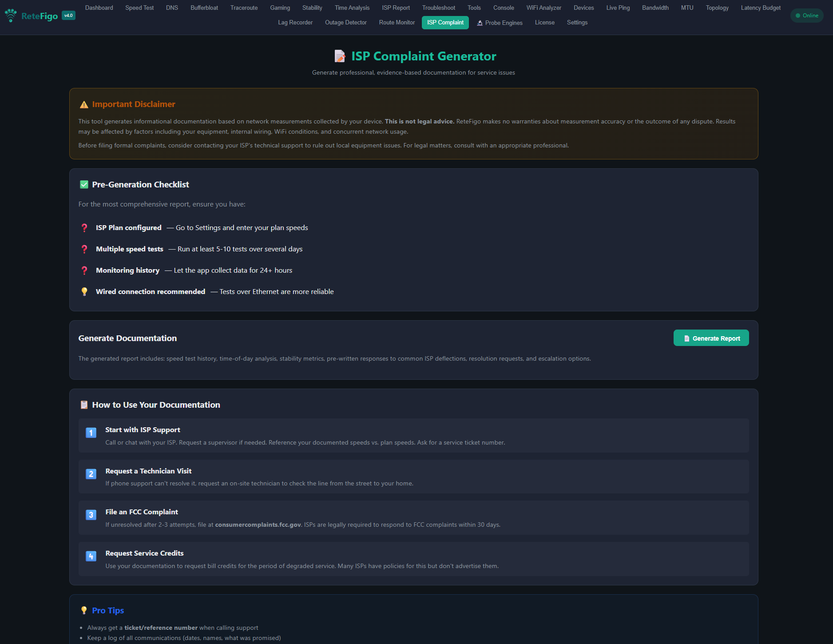Click the v4.0 version badge
833x644 pixels.
click(x=68, y=16)
